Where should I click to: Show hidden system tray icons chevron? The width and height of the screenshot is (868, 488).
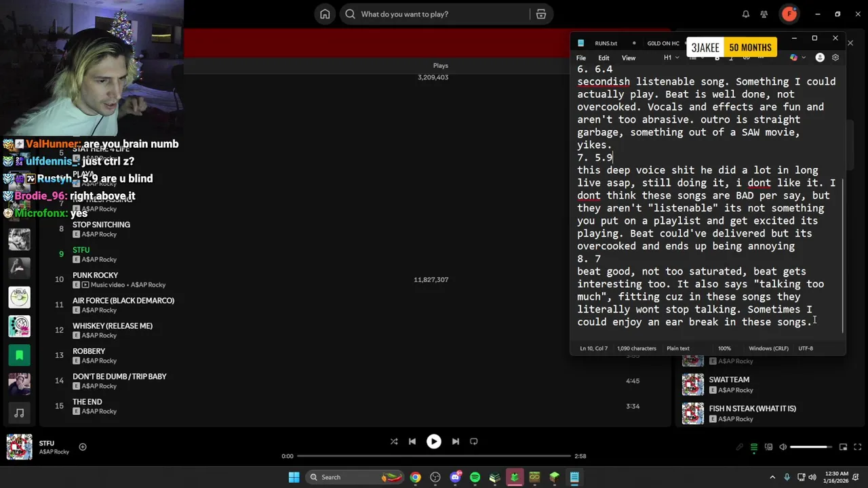[772, 477]
